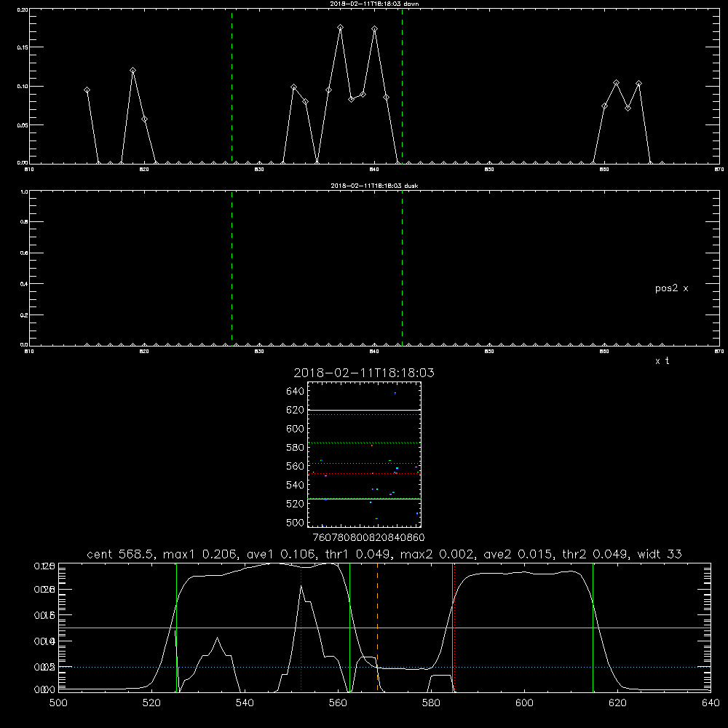Click the '0.10' y-axis label of dawn plot

[x=23, y=87]
